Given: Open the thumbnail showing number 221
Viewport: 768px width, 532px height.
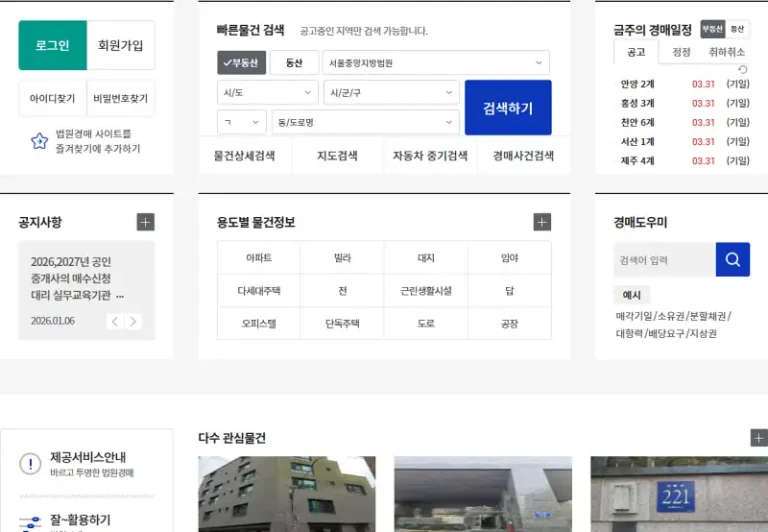Looking at the screenshot, I should pyautogui.click(x=679, y=494).
